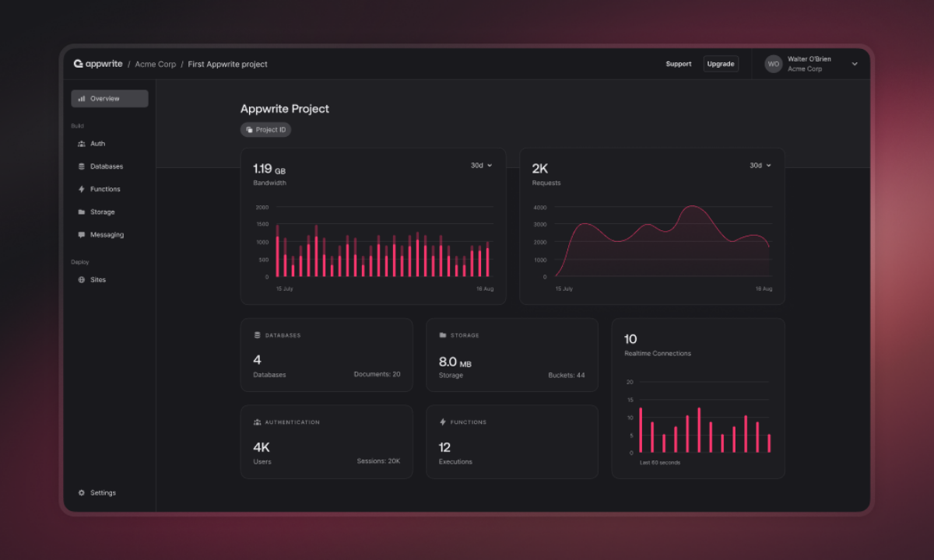Click the Buckets: 44 text
934x560 pixels.
pyautogui.click(x=567, y=375)
